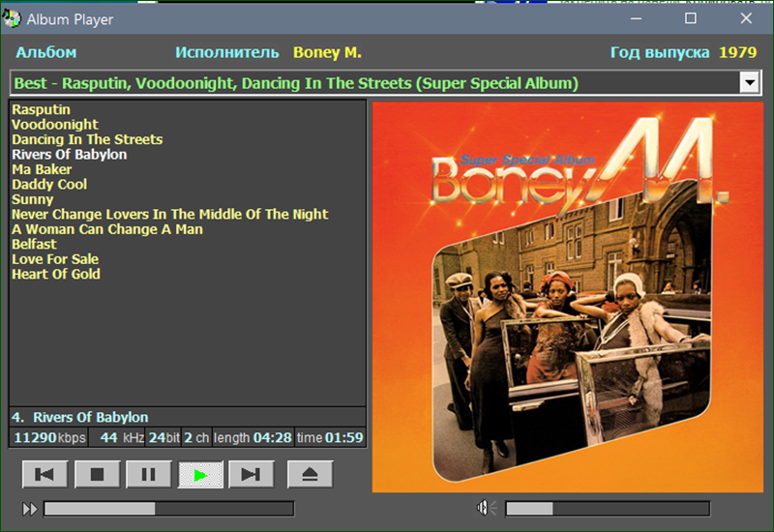The height and width of the screenshot is (532, 774).
Task: Select the track Heart Of Gold
Action: 56,275
